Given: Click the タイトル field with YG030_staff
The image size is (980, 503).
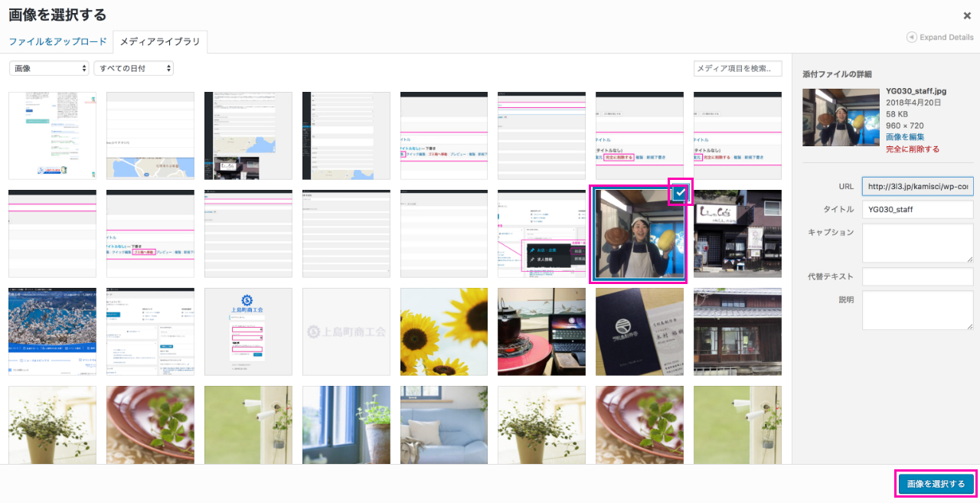Looking at the screenshot, I should 917,209.
